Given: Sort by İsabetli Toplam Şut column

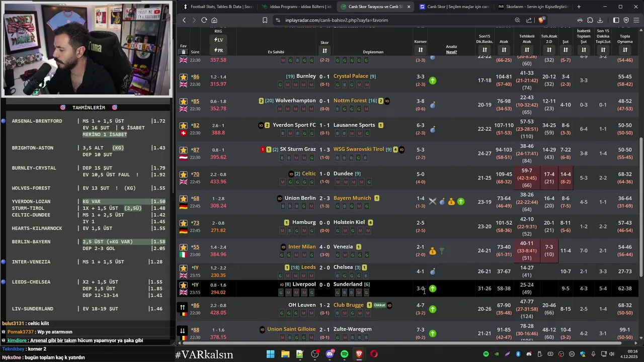Looking at the screenshot, I should (x=584, y=50).
